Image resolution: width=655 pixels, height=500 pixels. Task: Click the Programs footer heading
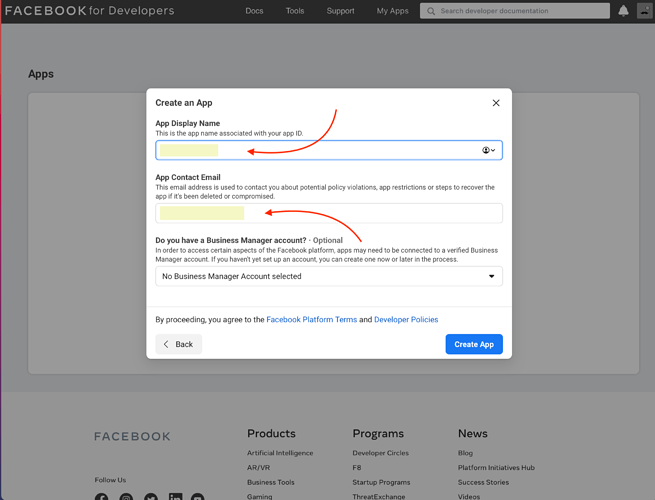click(378, 434)
